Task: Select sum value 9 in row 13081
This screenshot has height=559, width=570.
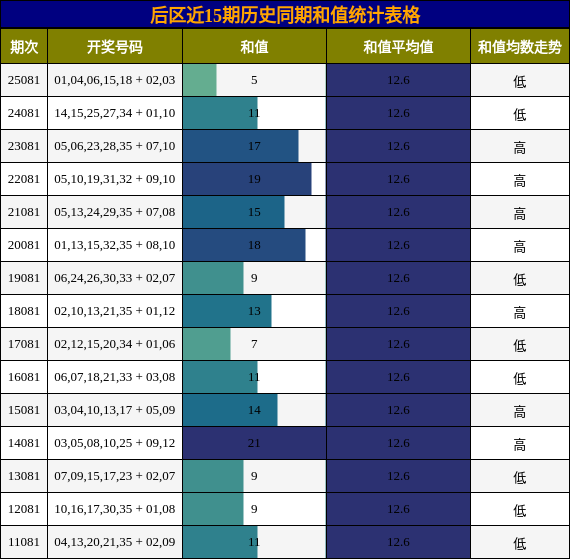Action: click(x=254, y=476)
